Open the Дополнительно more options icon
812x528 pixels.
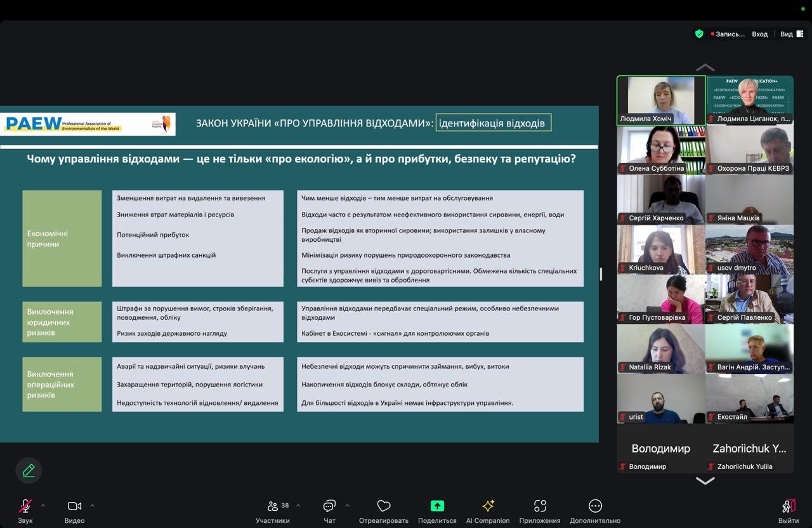coord(595,510)
